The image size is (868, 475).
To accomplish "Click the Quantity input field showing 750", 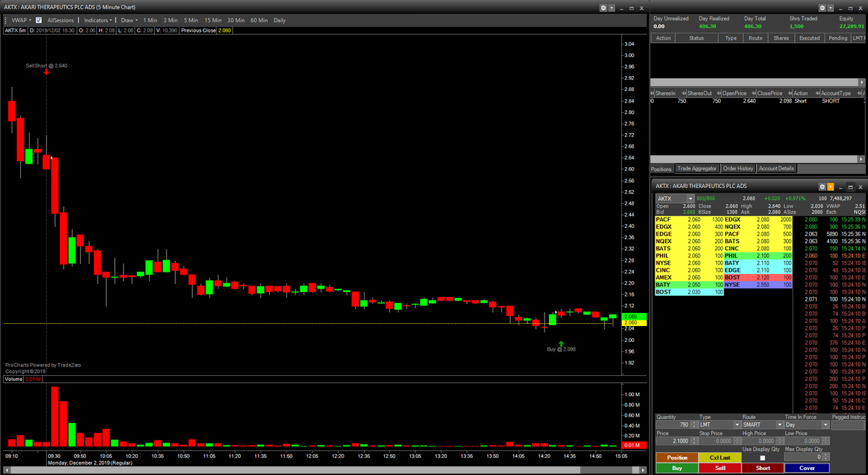I will click(x=672, y=425).
